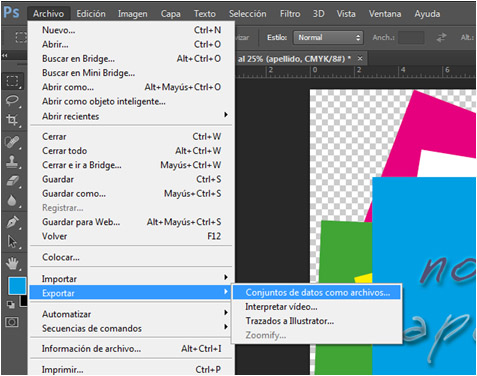This screenshot has width=477, height=376.
Task: Open the Estilo Normal dropdown
Action: pos(328,37)
